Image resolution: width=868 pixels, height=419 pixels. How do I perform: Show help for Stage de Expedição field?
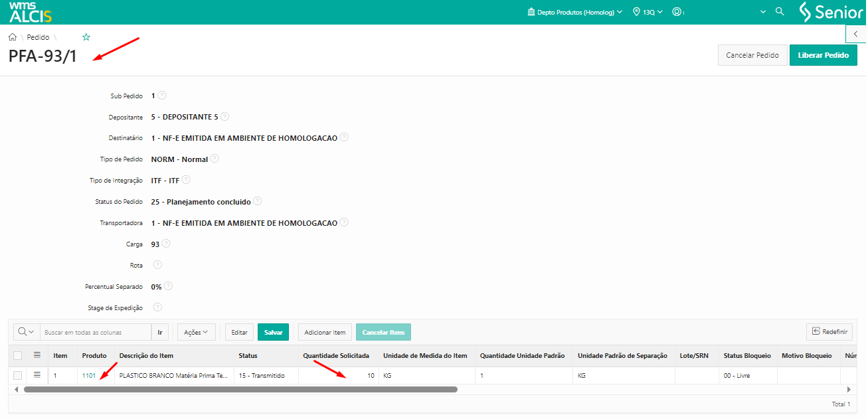(157, 307)
